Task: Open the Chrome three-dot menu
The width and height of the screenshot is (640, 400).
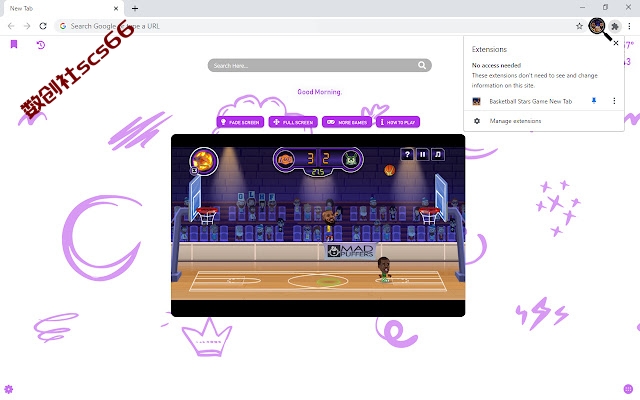Action: point(629,26)
